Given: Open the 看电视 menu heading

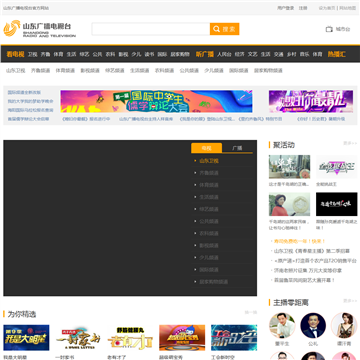Looking at the screenshot, I should [15, 54].
